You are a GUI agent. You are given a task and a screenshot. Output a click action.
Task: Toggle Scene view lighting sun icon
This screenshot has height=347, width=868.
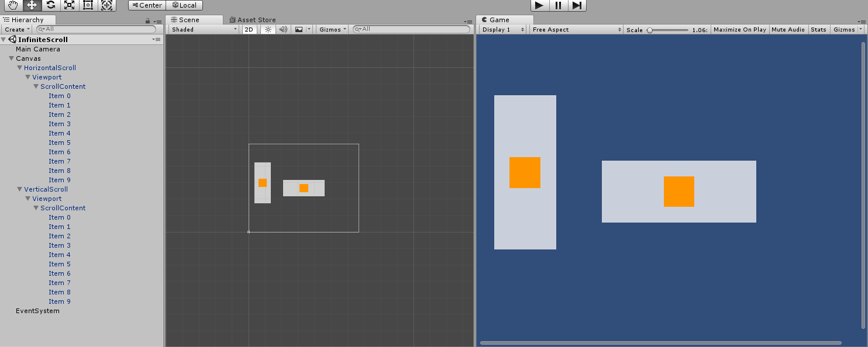coord(268,29)
